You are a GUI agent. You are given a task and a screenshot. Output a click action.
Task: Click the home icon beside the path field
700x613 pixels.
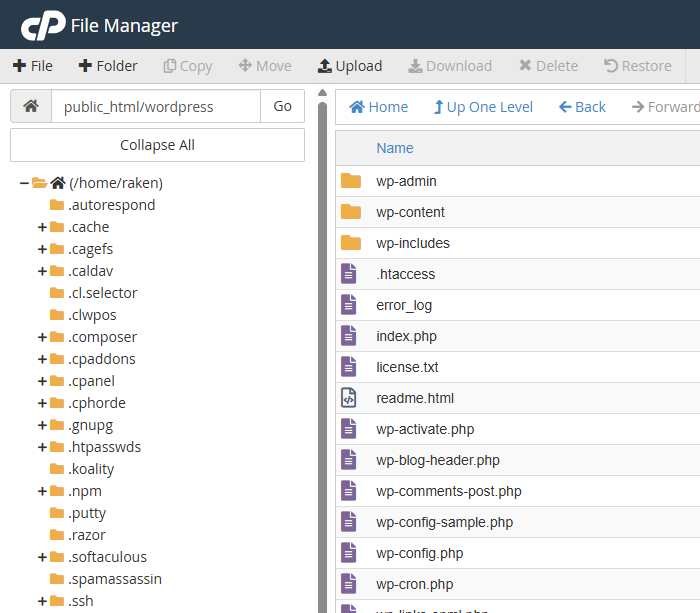point(31,106)
